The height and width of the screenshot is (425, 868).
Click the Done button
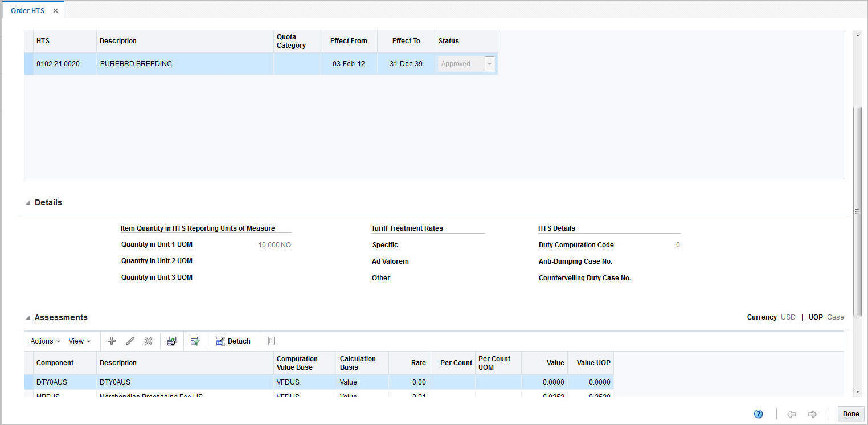tap(851, 414)
